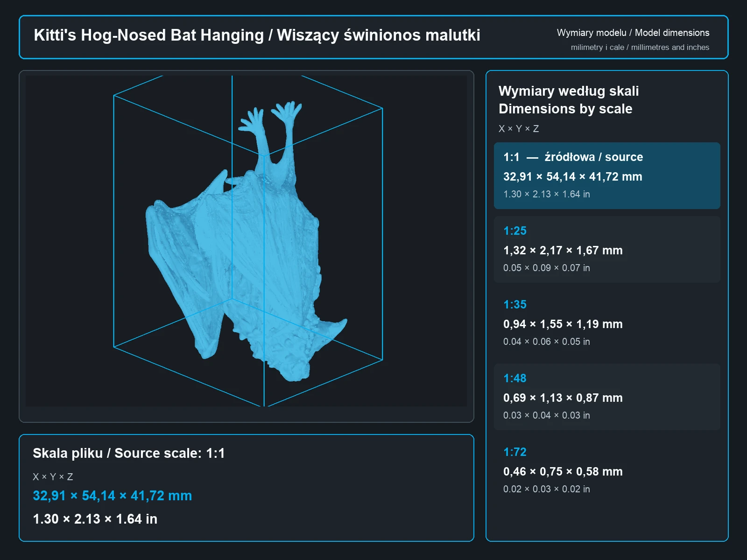
Task: Click the Wymiary modelu / Model dimensions label
Action: pyautogui.click(x=633, y=33)
